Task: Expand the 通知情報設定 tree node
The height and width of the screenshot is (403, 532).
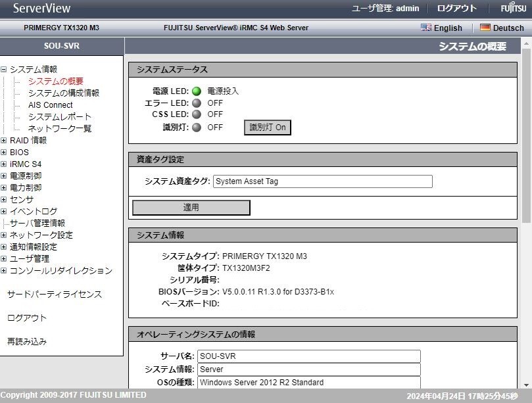Action: pyautogui.click(x=3, y=247)
